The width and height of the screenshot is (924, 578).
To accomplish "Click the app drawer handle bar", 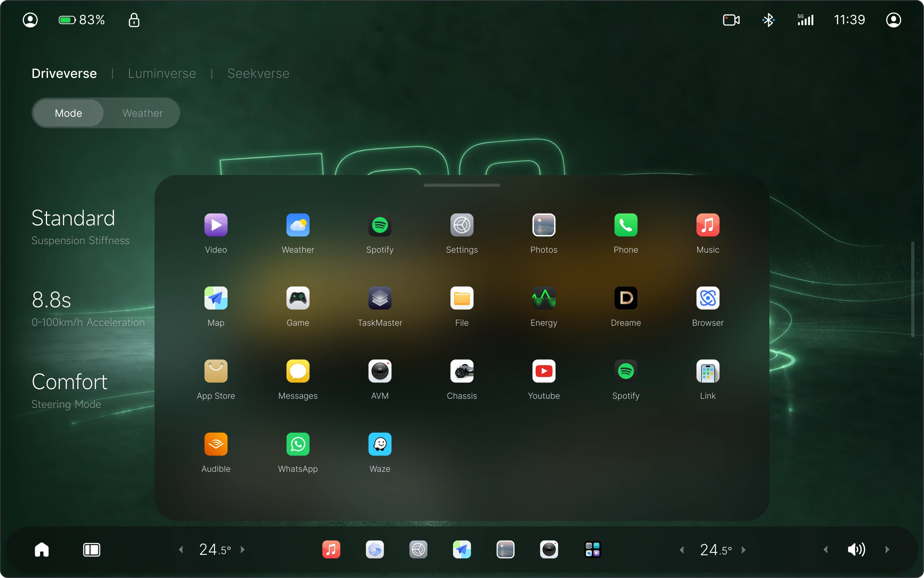I will [x=462, y=185].
